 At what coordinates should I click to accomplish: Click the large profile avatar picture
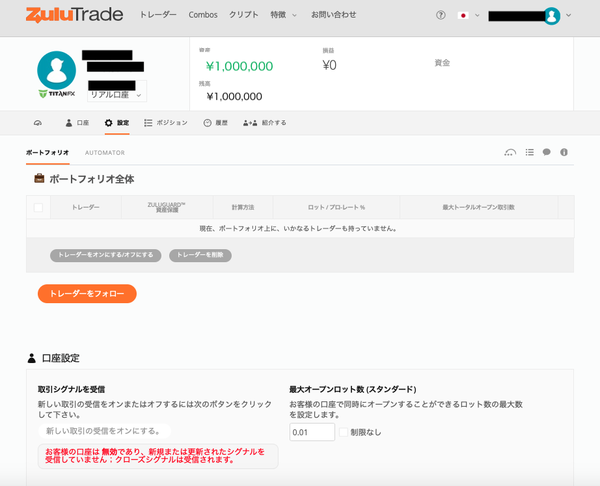point(57,70)
